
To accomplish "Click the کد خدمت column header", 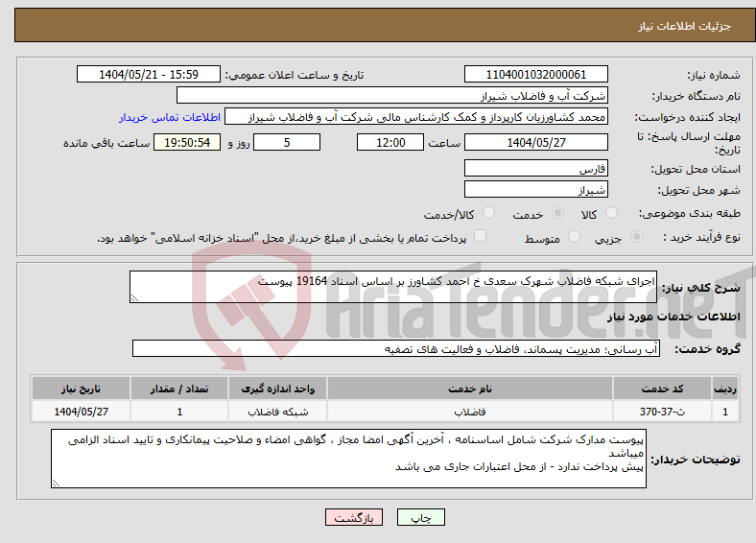I will pyautogui.click(x=663, y=389).
